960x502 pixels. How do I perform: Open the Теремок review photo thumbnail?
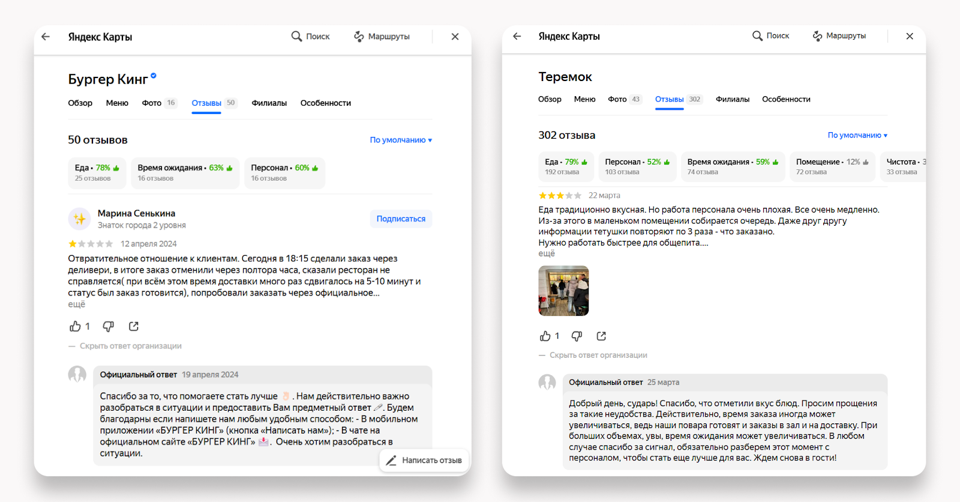point(563,291)
